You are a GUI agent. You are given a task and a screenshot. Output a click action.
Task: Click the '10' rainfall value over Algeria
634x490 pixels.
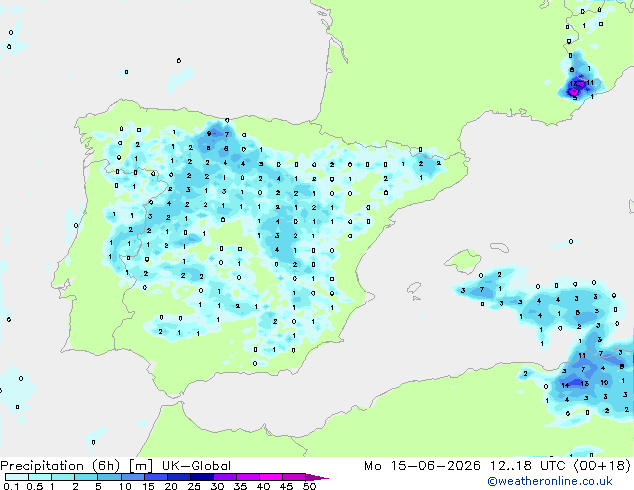coord(604,382)
